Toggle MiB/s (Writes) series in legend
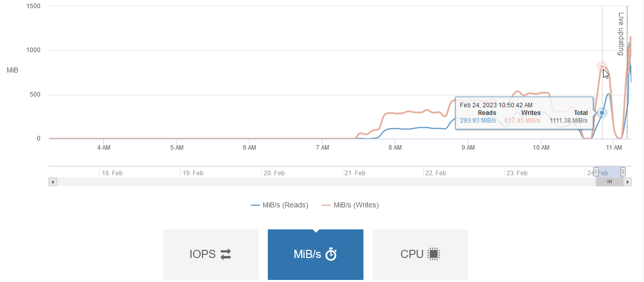The image size is (644, 282). [x=350, y=205]
